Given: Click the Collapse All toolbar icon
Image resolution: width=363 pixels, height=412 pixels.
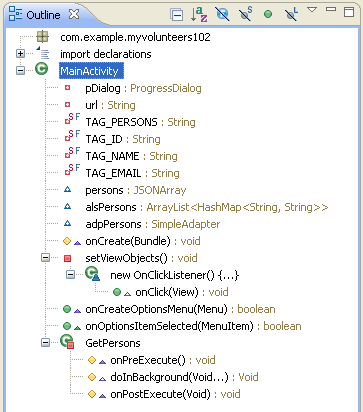Looking at the screenshot, I should tap(176, 15).
